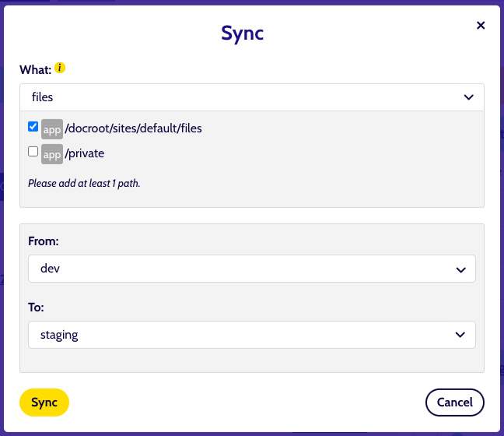Cancel the sync dialog
The image size is (504, 436).
(x=455, y=403)
